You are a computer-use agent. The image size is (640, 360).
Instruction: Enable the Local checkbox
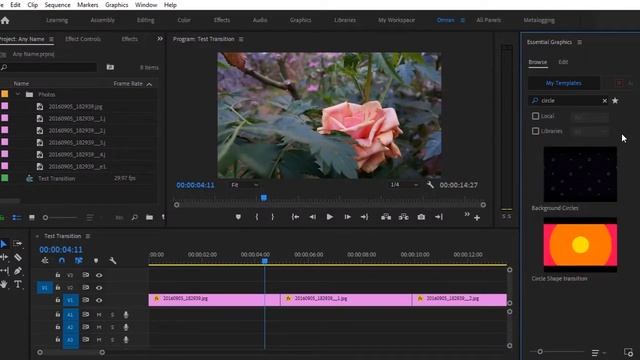coord(536,116)
